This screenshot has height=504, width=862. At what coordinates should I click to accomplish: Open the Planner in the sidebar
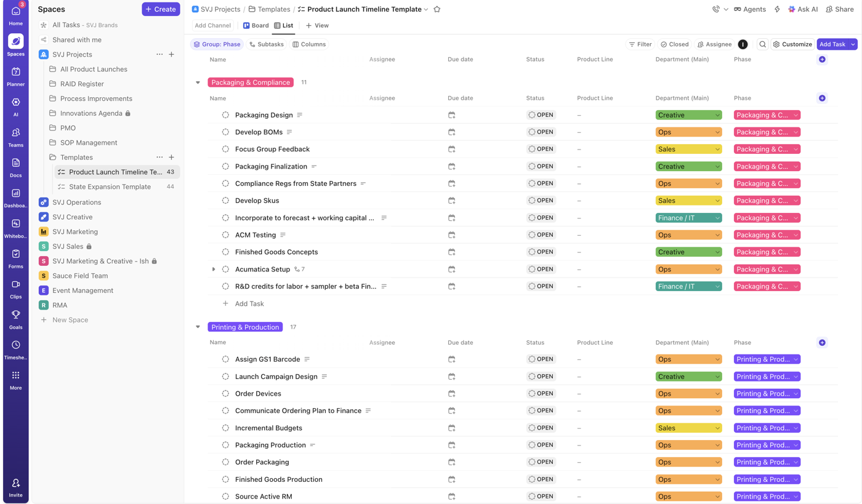pyautogui.click(x=15, y=76)
